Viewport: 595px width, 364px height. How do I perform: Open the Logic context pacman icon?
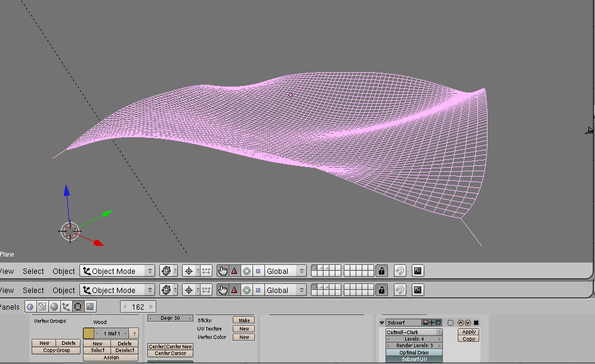pyautogui.click(x=30, y=307)
